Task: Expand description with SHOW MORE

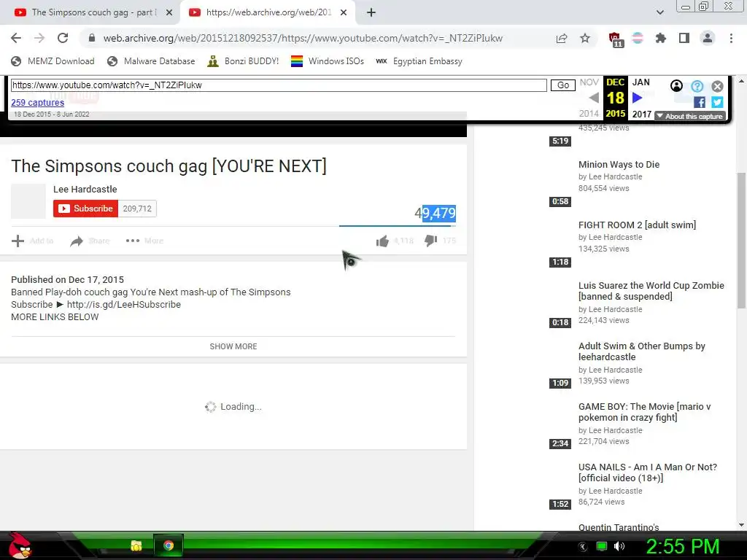Action: 233,346
